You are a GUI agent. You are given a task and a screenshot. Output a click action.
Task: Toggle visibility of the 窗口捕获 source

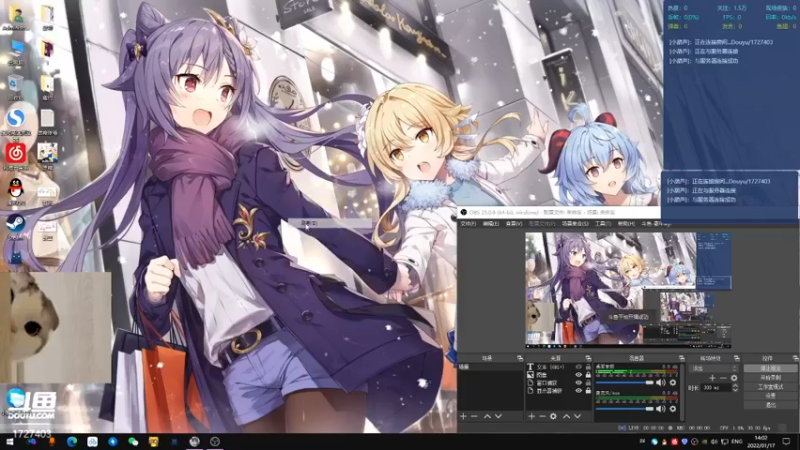tap(579, 383)
